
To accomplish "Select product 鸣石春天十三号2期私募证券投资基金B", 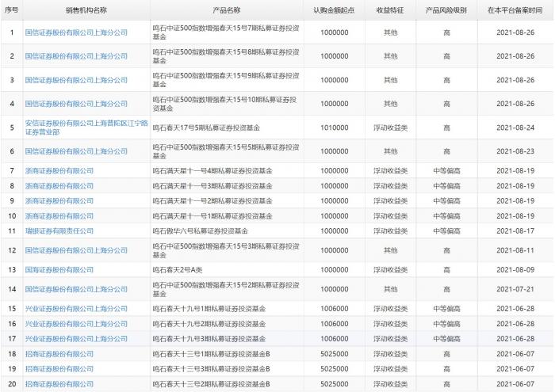I will pyautogui.click(x=212, y=384).
